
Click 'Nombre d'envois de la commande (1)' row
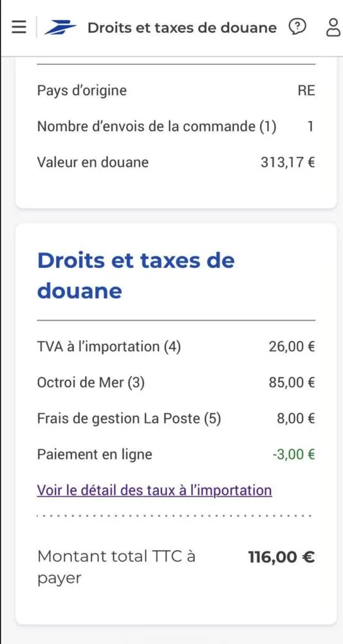[x=176, y=126]
